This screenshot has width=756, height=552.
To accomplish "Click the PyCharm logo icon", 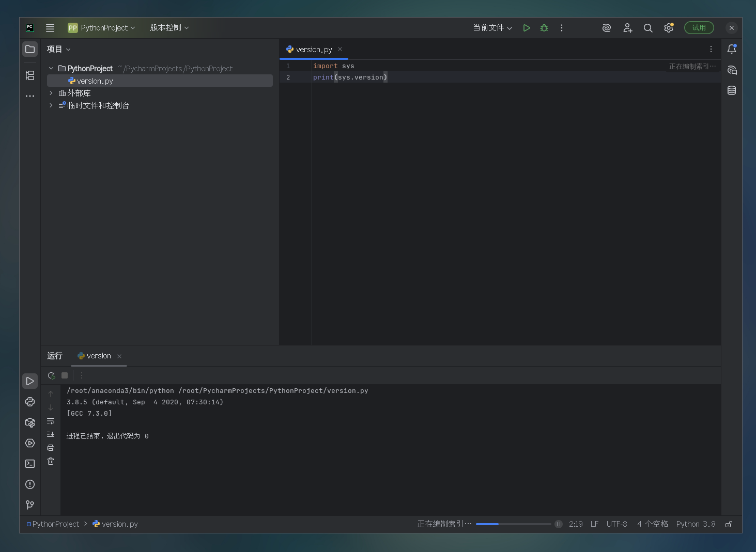I will [30, 28].
